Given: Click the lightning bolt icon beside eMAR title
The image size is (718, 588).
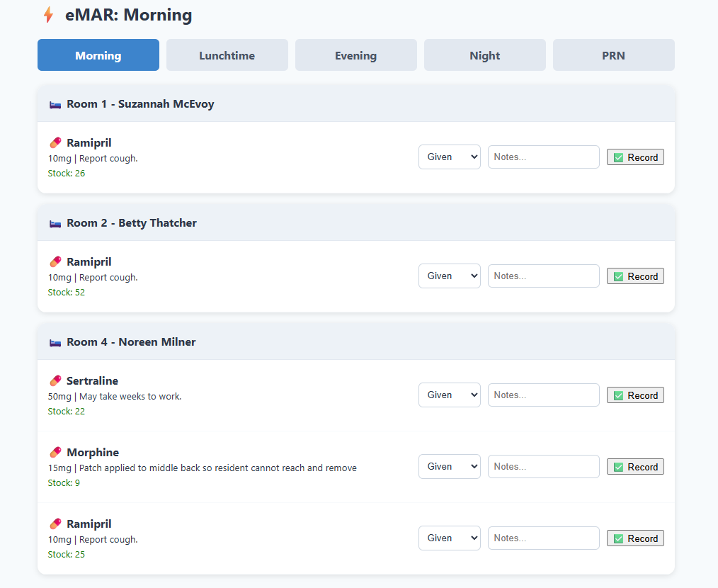Looking at the screenshot, I should click(49, 15).
